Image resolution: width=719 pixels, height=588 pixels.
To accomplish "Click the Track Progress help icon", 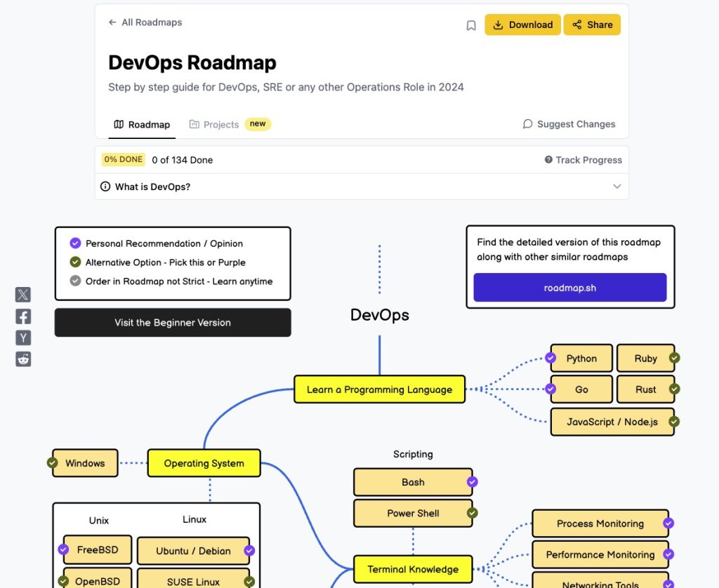I will (548, 160).
